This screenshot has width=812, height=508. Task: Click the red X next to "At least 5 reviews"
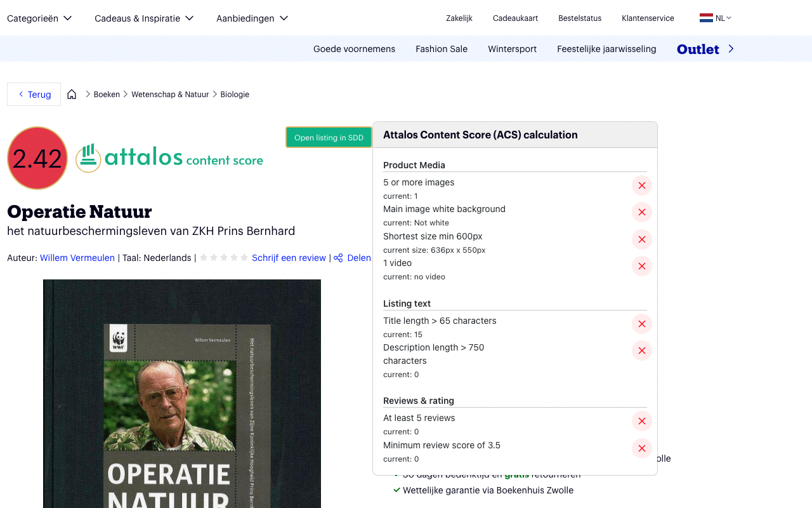click(x=641, y=421)
